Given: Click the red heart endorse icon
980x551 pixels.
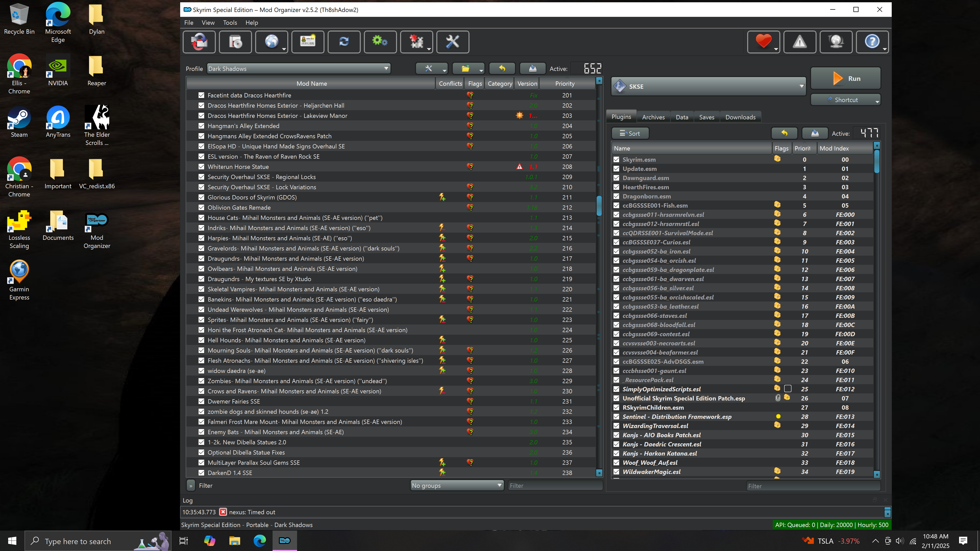Looking at the screenshot, I should pyautogui.click(x=763, y=42).
